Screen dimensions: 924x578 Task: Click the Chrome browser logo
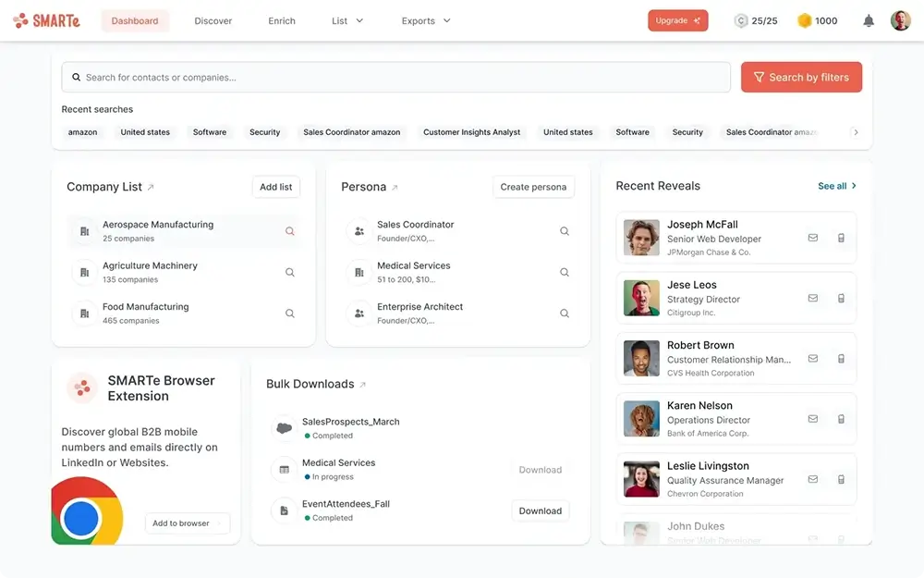(x=87, y=510)
